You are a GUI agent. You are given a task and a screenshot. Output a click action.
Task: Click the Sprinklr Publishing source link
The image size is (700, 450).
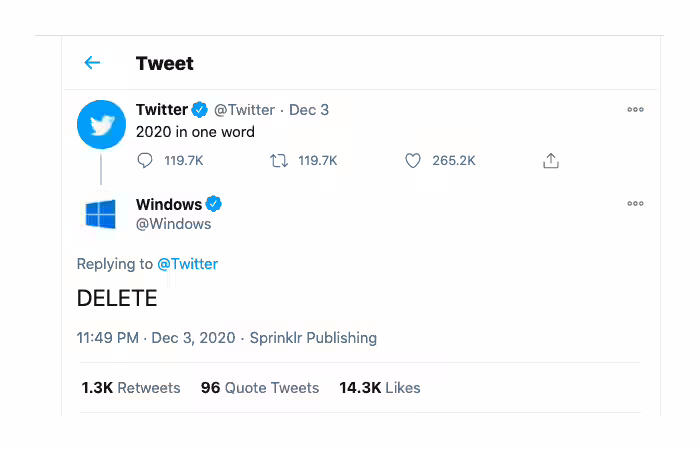(313, 338)
